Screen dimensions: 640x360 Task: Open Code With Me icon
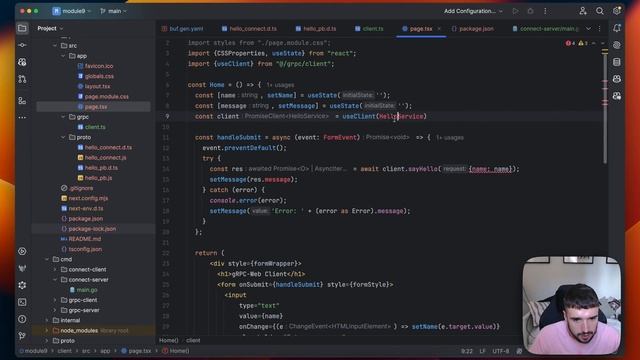(583, 11)
